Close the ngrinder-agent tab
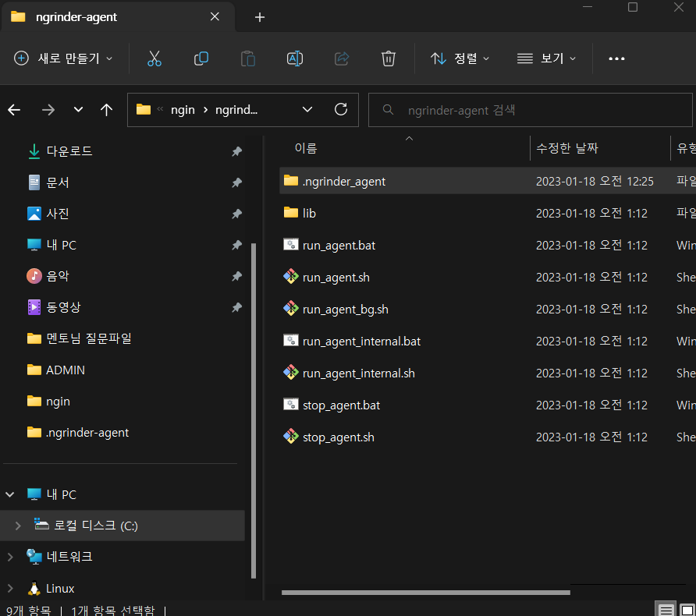Image resolution: width=696 pixels, height=616 pixels. (x=215, y=17)
